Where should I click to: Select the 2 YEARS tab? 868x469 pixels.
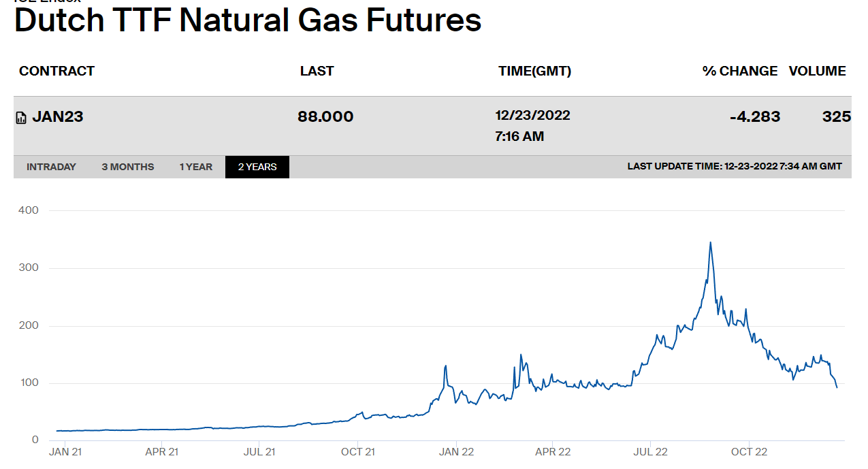[x=257, y=167]
